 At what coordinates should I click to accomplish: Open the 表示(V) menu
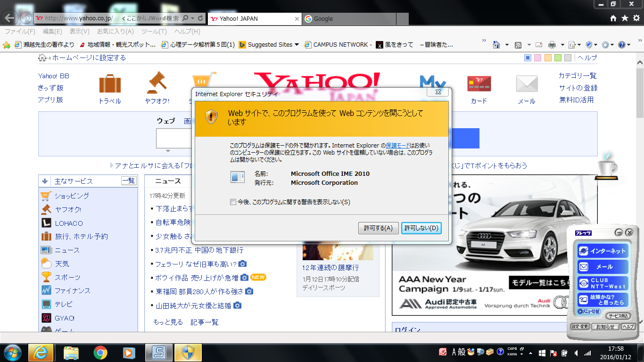79,32
